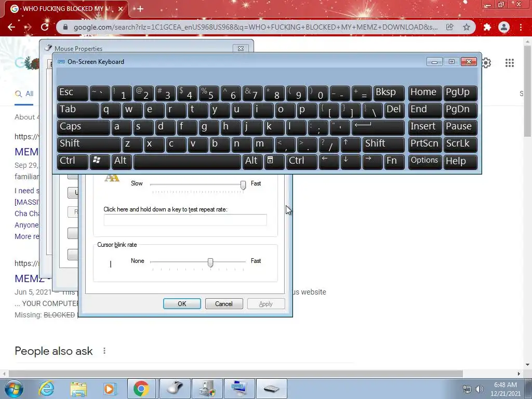Open Chrome three-dot menu
This screenshot has width=532, height=399.
pos(521,27)
